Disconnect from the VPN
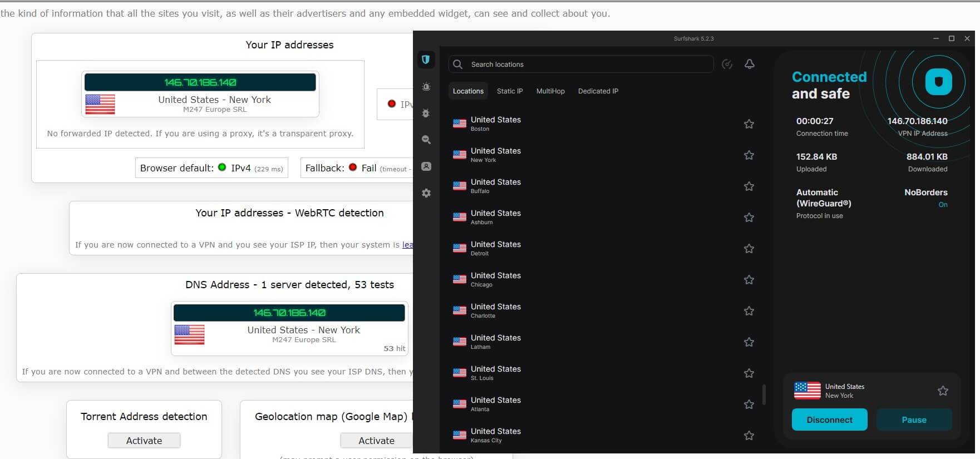Viewport: 980px width, 459px height. [829, 419]
